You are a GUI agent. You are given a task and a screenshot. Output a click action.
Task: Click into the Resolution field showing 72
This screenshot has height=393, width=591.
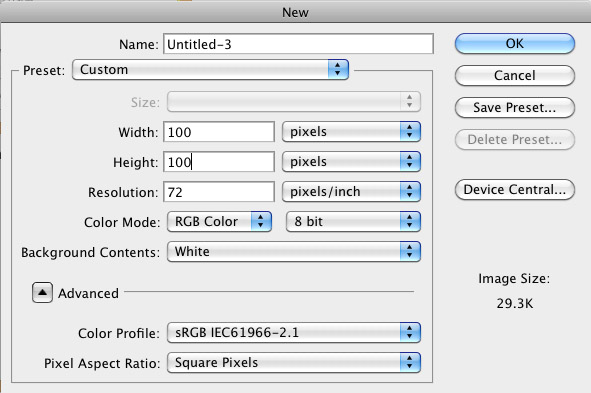[x=219, y=192]
